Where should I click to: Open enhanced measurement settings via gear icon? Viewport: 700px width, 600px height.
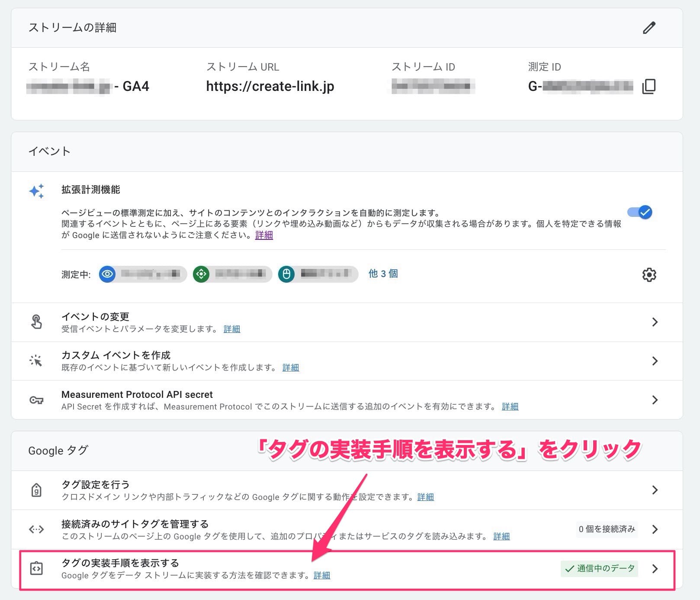pyautogui.click(x=649, y=274)
